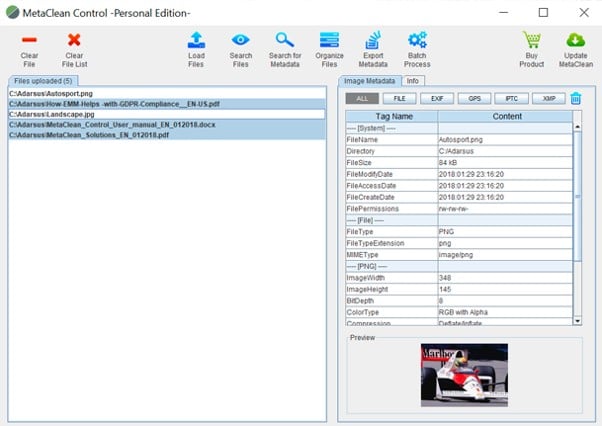Switch to the Info tab

[x=412, y=80]
